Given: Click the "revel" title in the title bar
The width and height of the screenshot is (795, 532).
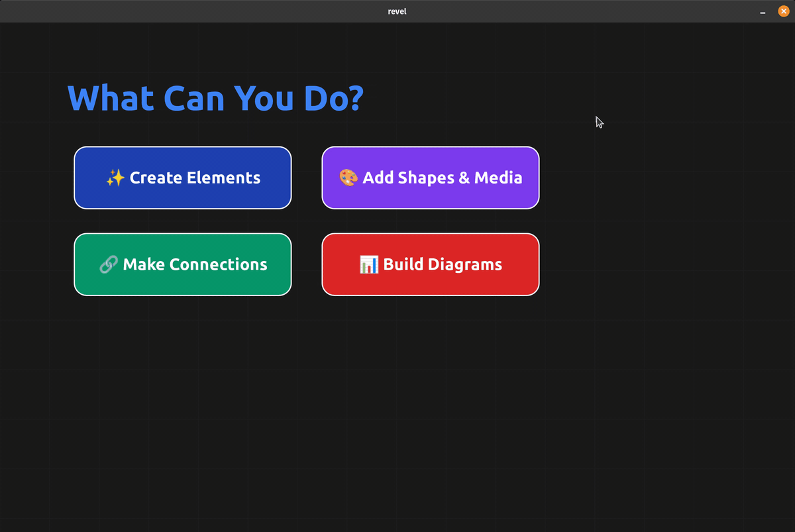Looking at the screenshot, I should pyautogui.click(x=397, y=11).
